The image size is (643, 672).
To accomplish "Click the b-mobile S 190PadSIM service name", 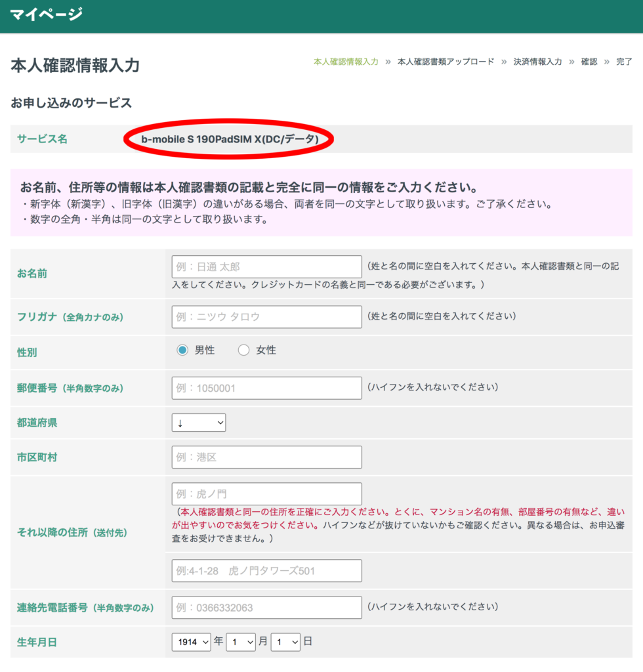I will (x=230, y=139).
